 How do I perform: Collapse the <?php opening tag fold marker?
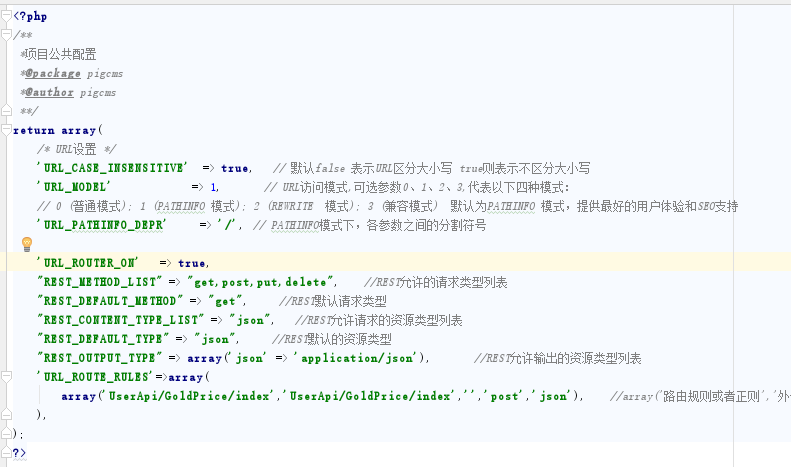coord(7,17)
